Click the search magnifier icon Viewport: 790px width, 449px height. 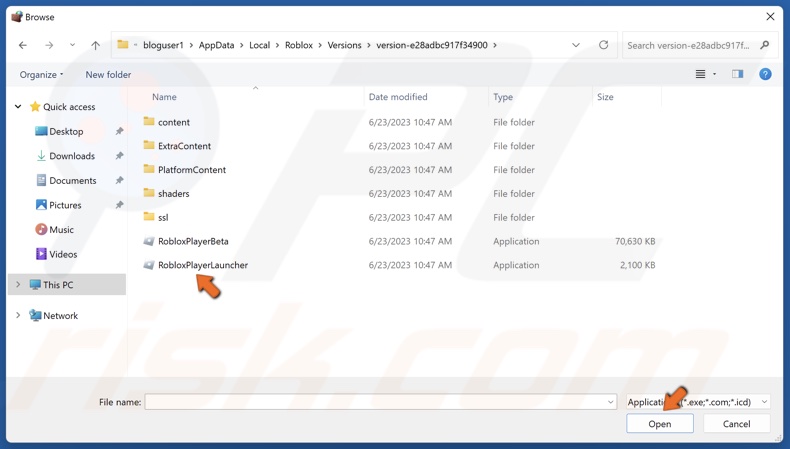tap(764, 45)
